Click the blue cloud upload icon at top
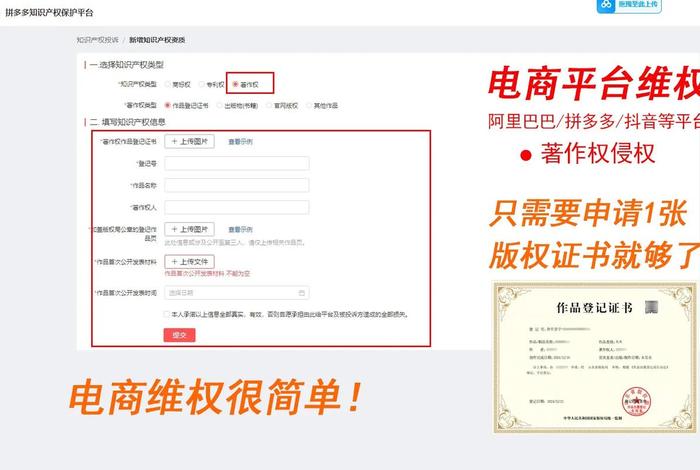Viewport: 700px width, 470px height. coord(606,5)
